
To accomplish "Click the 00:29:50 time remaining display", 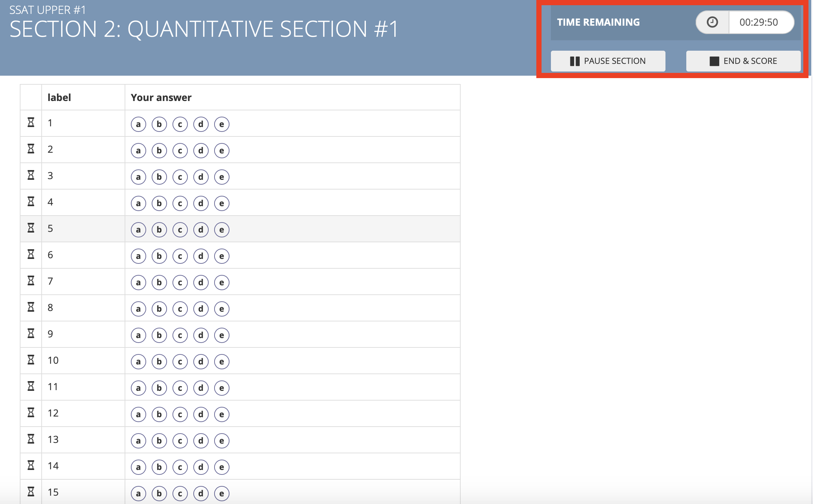I will pos(758,22).
